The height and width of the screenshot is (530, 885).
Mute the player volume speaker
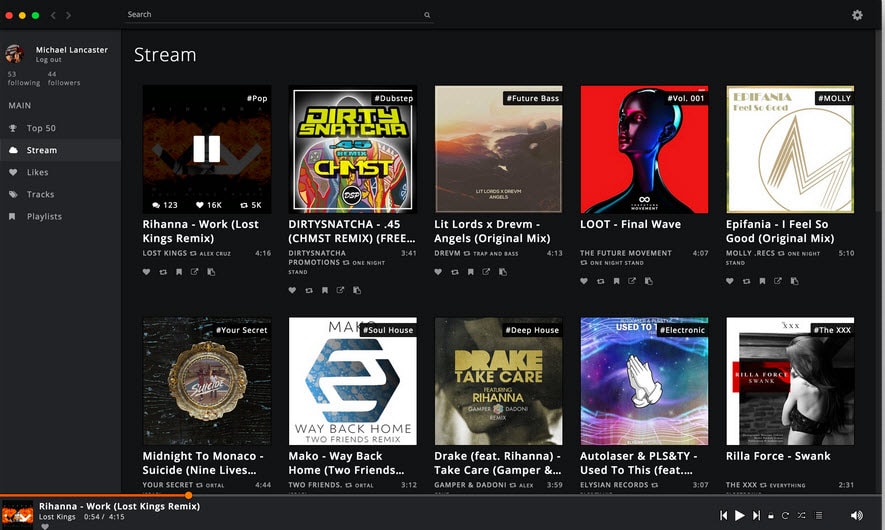(857, 516)
